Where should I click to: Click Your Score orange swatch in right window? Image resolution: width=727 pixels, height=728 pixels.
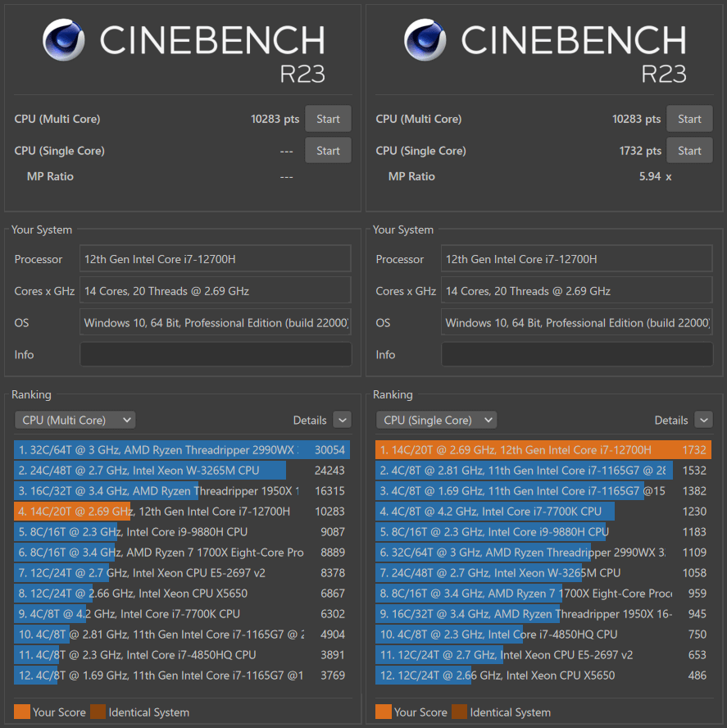[x=384, y=712]
